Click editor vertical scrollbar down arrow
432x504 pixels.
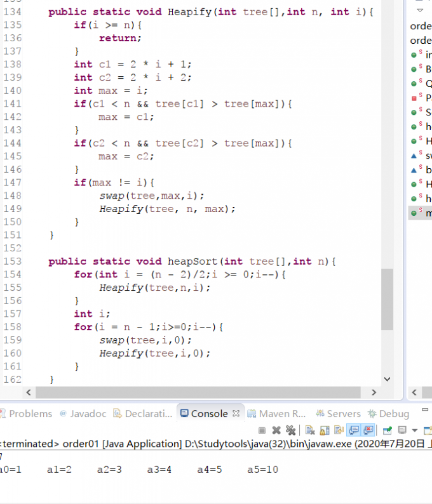[387, 379]
